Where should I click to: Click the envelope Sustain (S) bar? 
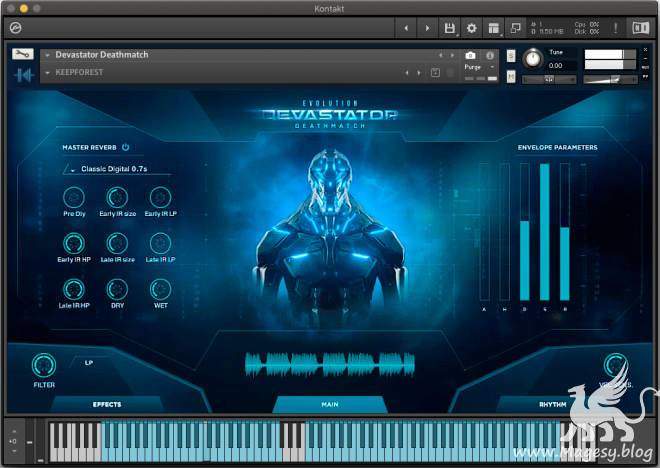pos(545,232)
